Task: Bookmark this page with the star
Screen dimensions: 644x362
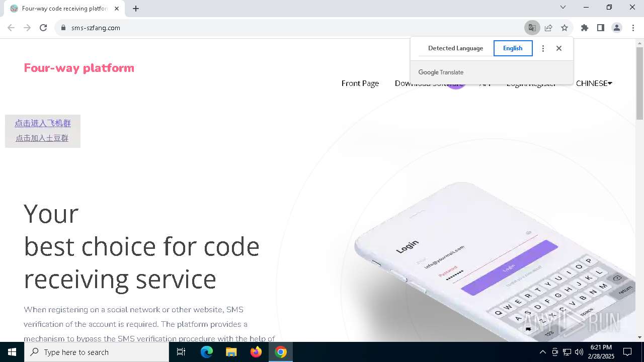Action: (x=565, y=28)
